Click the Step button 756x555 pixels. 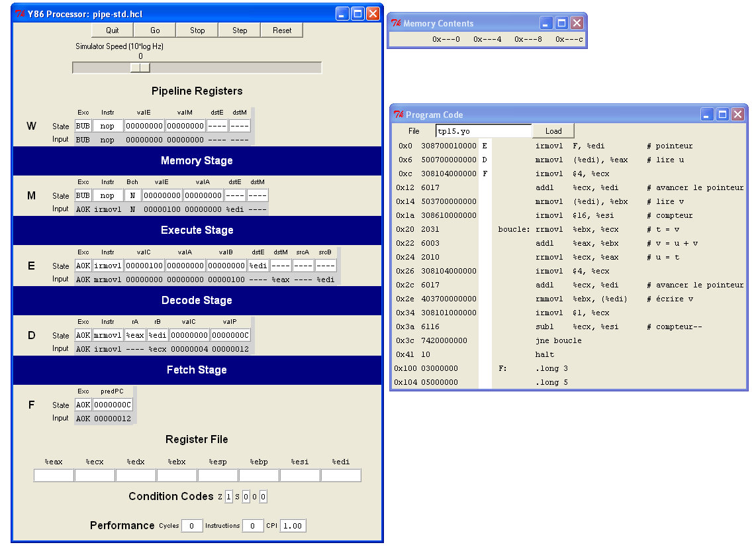(240, 30)
